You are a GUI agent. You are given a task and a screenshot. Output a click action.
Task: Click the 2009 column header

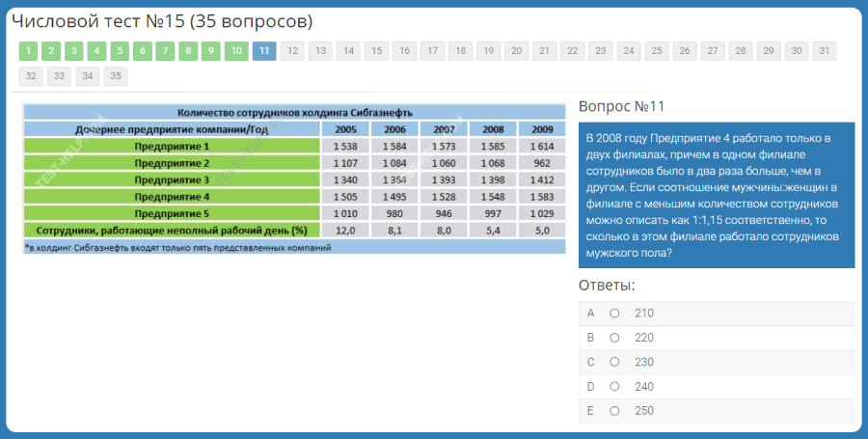pos(542,129)
